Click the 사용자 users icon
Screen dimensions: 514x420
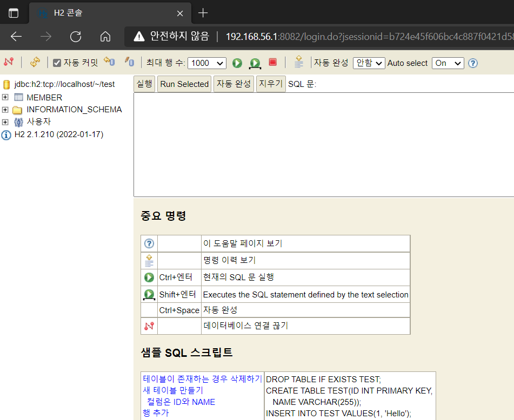(19, 122)
